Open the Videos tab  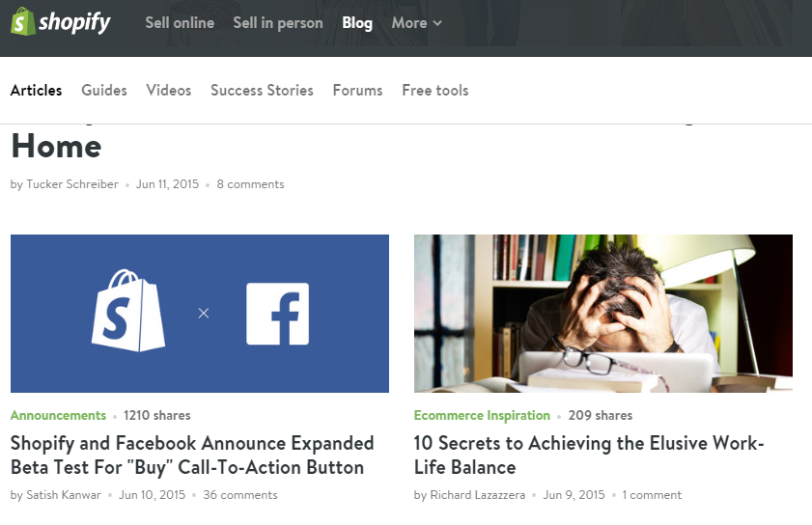[169, 90]
